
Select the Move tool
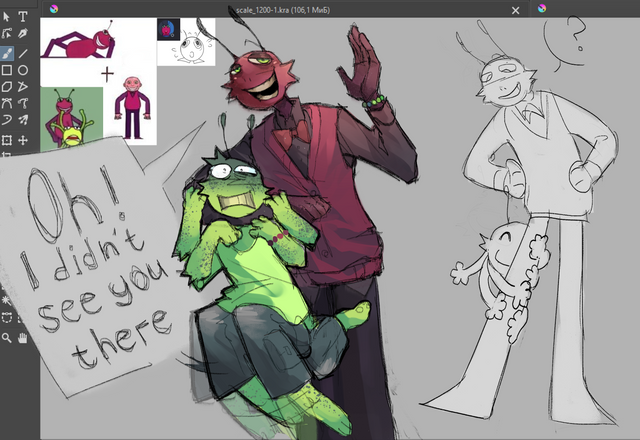click(22, 139)
